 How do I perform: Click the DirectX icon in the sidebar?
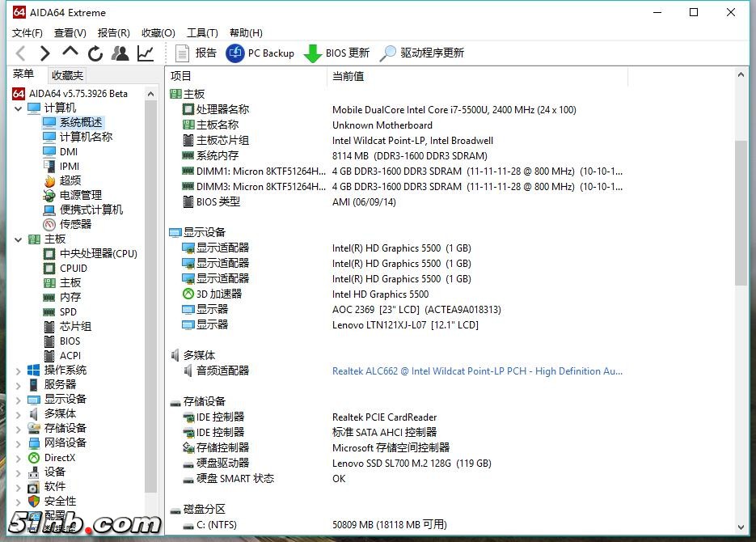point(32,457)
